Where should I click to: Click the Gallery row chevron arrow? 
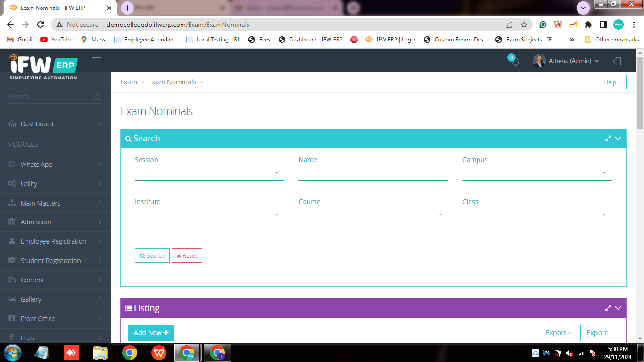coord(100,299)
